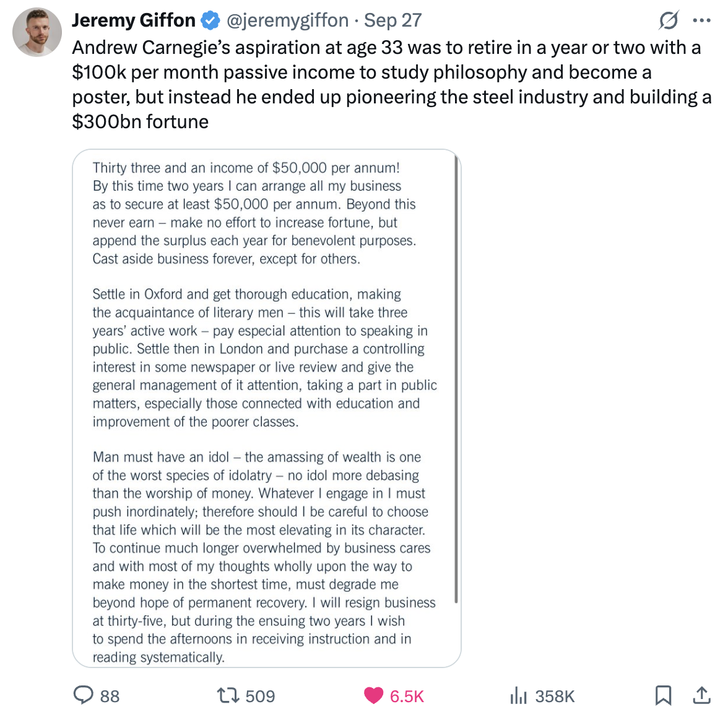Click the 6.5K likes count

click(x=407, y=697)
